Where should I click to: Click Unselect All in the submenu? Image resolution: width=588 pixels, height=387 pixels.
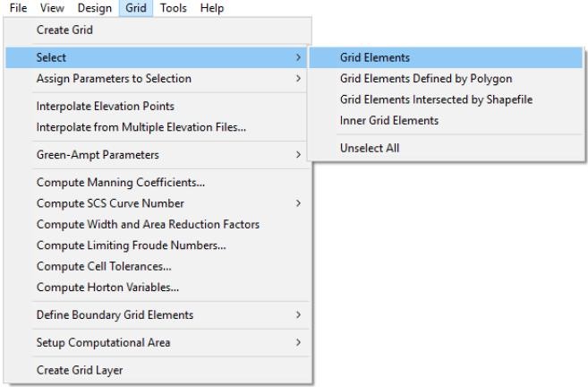tap(367, 148)
